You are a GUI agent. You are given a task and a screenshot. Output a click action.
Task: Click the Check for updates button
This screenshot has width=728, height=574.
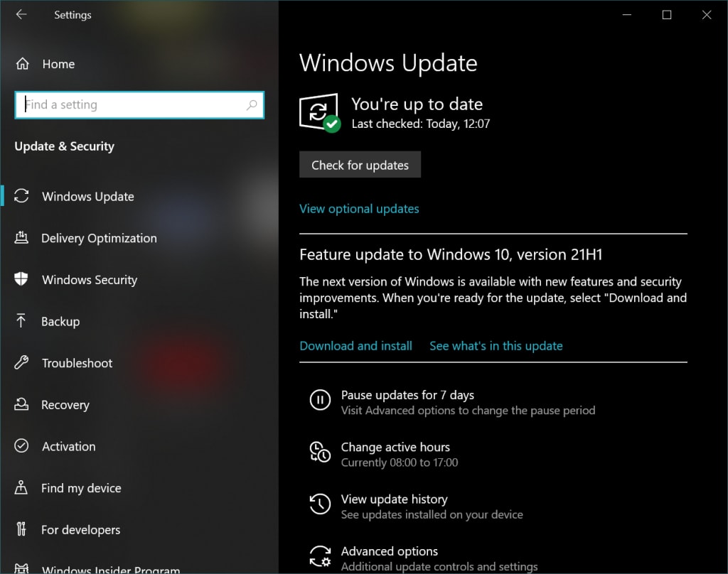360,165
